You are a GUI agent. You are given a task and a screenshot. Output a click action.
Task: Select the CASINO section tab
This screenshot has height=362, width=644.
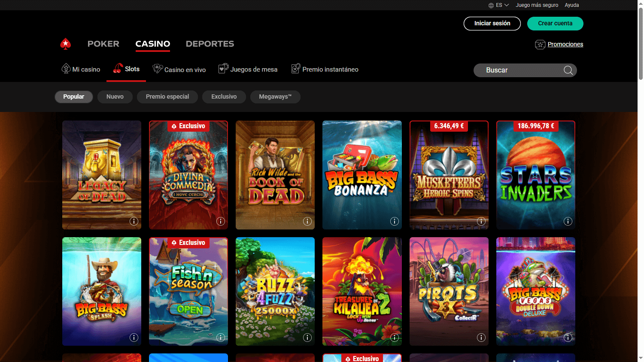tap(153, 44)
